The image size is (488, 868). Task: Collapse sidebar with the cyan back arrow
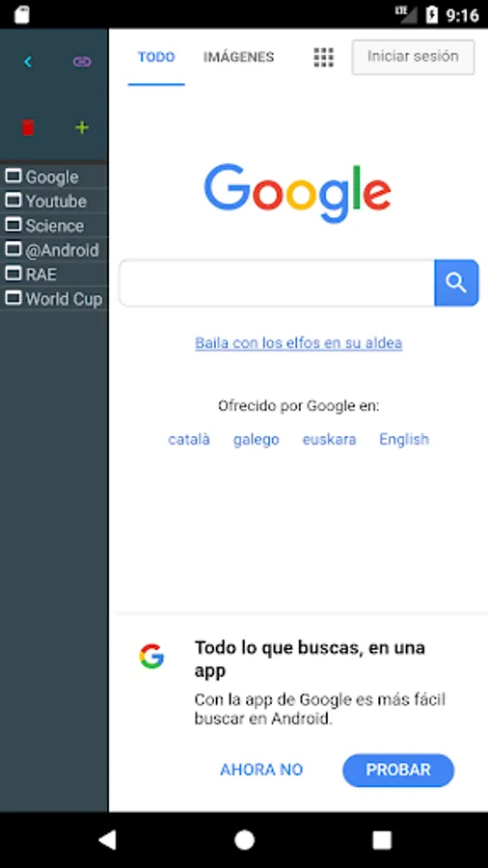coord(27,62)
